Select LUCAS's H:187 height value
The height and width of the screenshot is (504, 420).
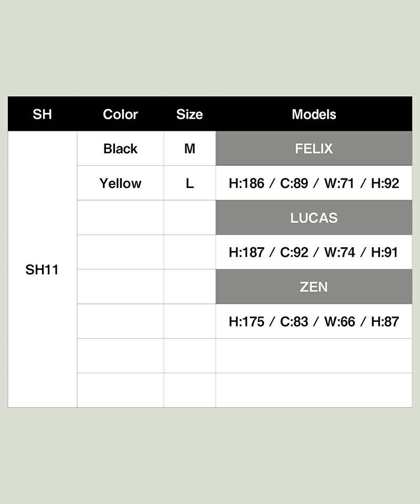click(246, 253)
